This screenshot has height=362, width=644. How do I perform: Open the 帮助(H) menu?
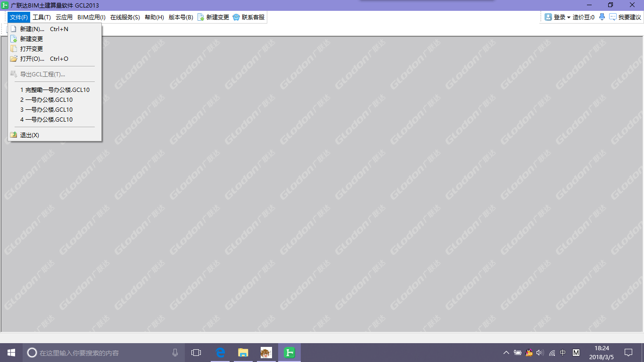[x=154, y=17]
